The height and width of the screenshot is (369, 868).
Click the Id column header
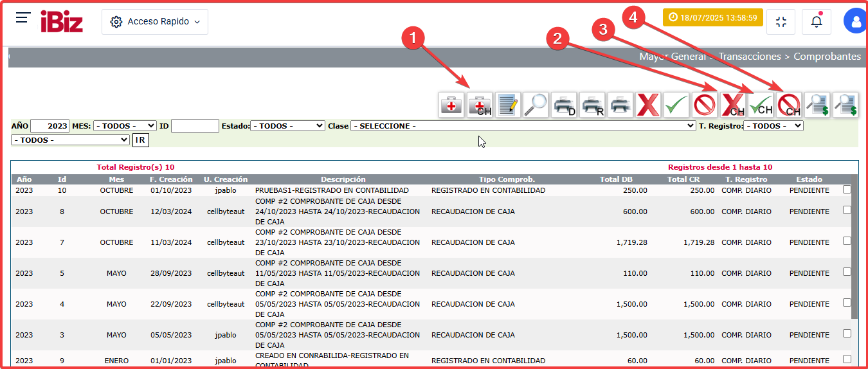[x=62, y=179]
